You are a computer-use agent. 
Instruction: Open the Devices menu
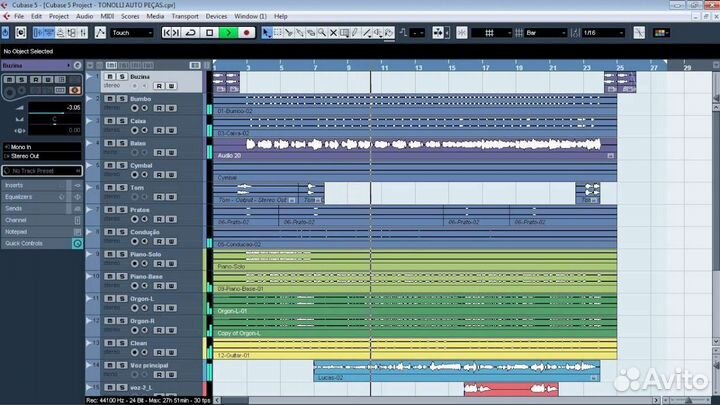pyautogui.click(x=216, y=17)
